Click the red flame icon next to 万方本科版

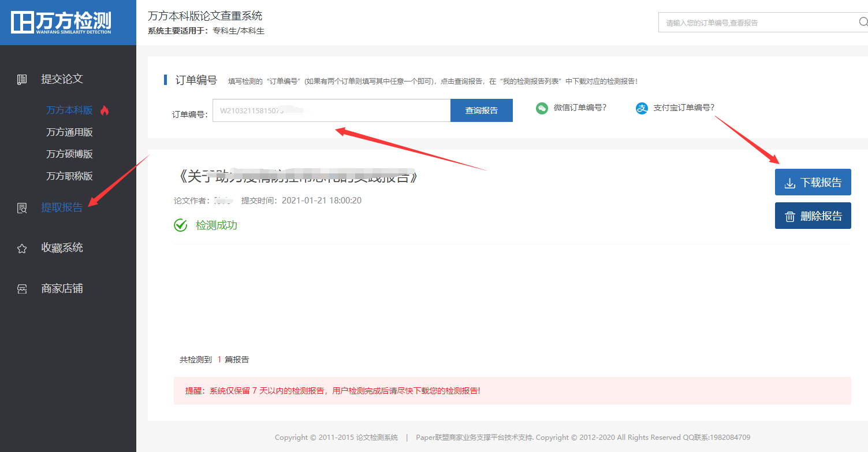point(105,110)
